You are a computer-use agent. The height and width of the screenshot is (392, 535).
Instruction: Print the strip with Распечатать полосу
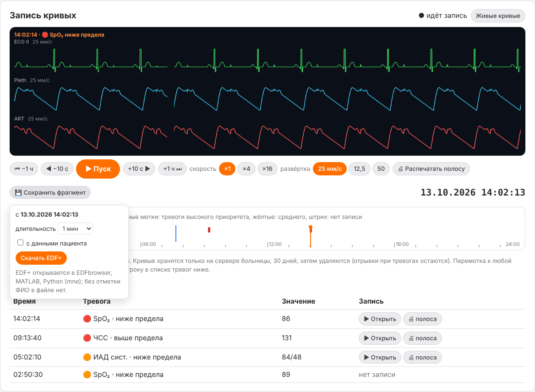click(431, 169)
